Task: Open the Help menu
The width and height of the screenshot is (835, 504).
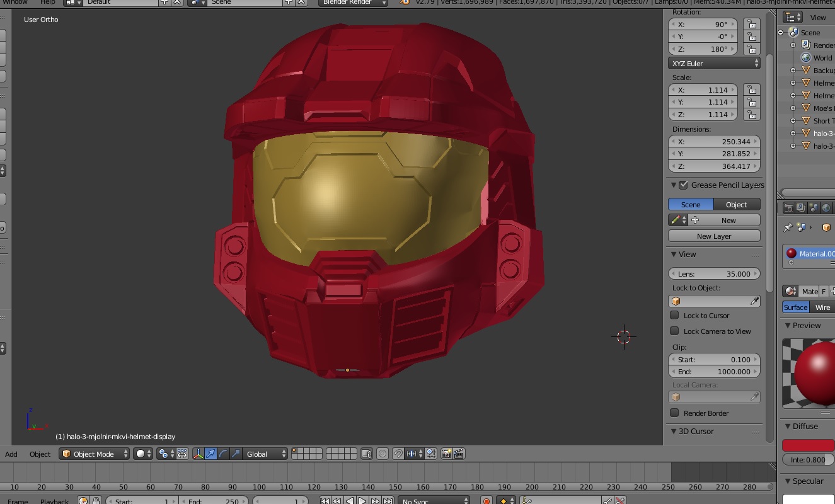Action: [x=48, y=3]
